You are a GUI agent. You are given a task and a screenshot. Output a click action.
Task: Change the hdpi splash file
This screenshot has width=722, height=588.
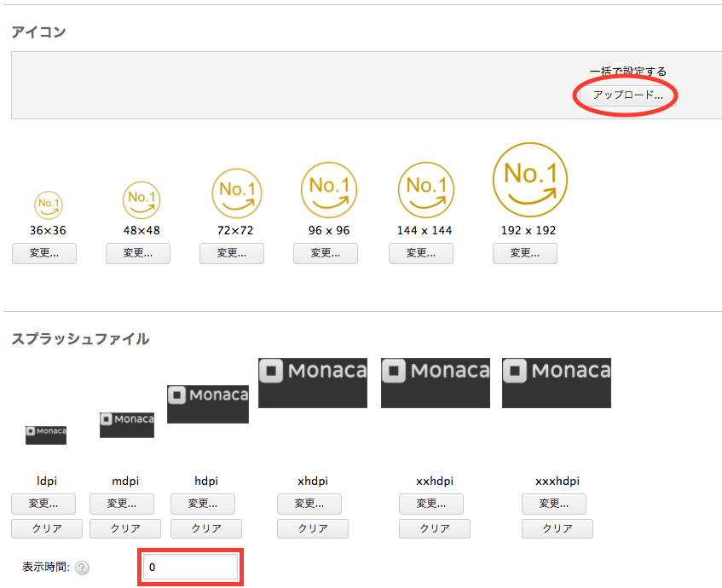click(203, 504)
